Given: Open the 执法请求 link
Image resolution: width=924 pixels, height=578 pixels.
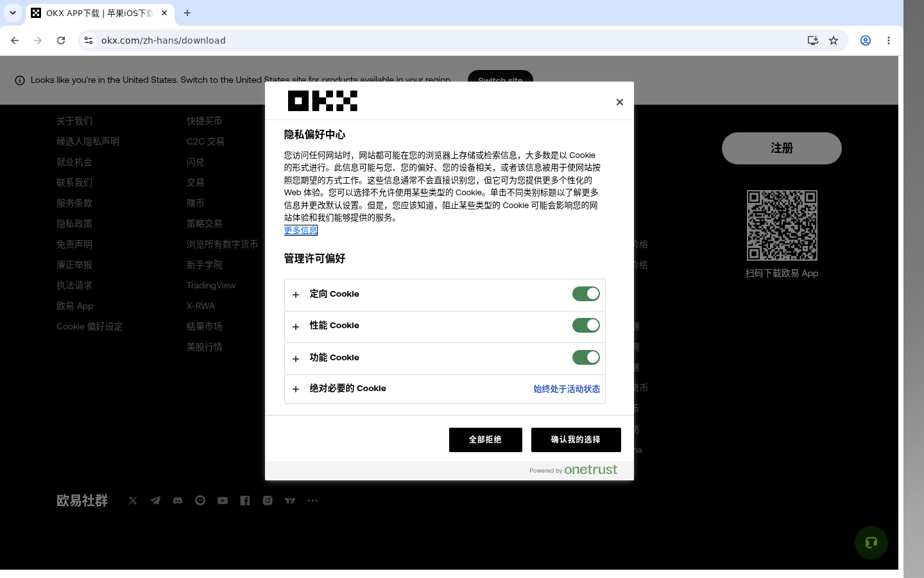Looking at the screenshot, I should (x=74, y=285).
